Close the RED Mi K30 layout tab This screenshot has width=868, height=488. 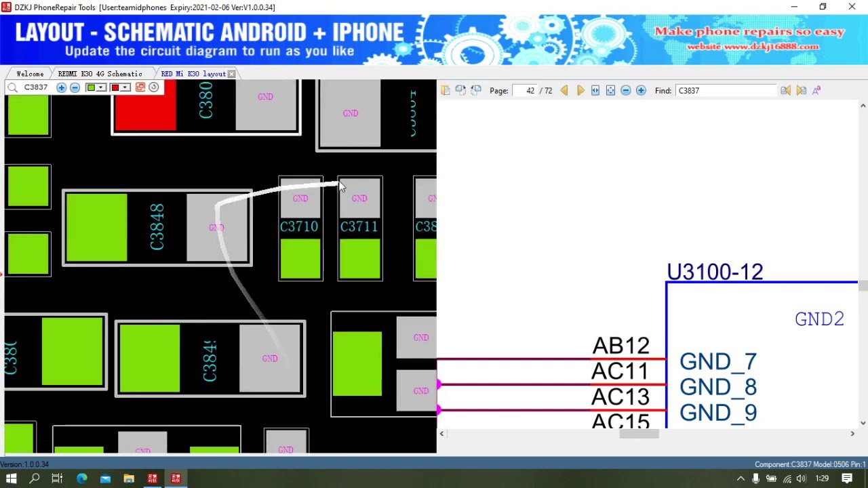click(x=232, y=73)
